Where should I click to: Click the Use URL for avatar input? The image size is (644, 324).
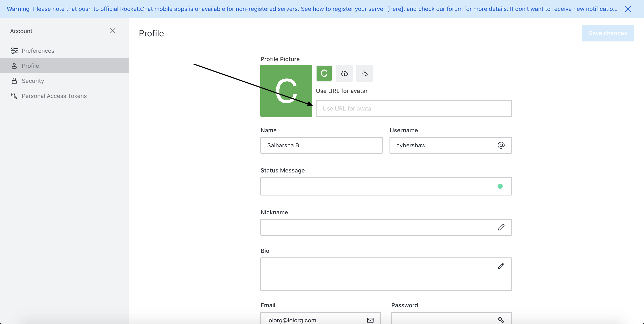click(413, 108)
